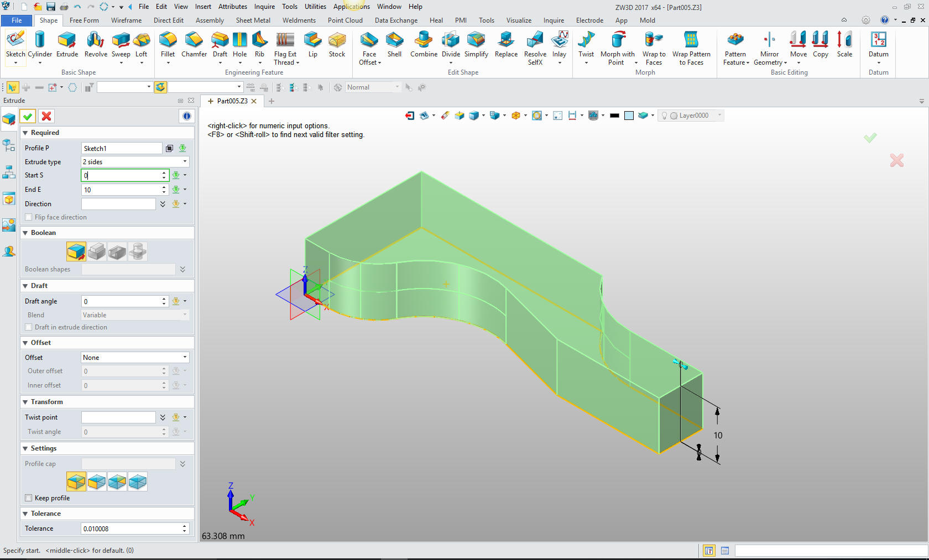Click the End E value field
929x560 pixels.
pos(121,190)
